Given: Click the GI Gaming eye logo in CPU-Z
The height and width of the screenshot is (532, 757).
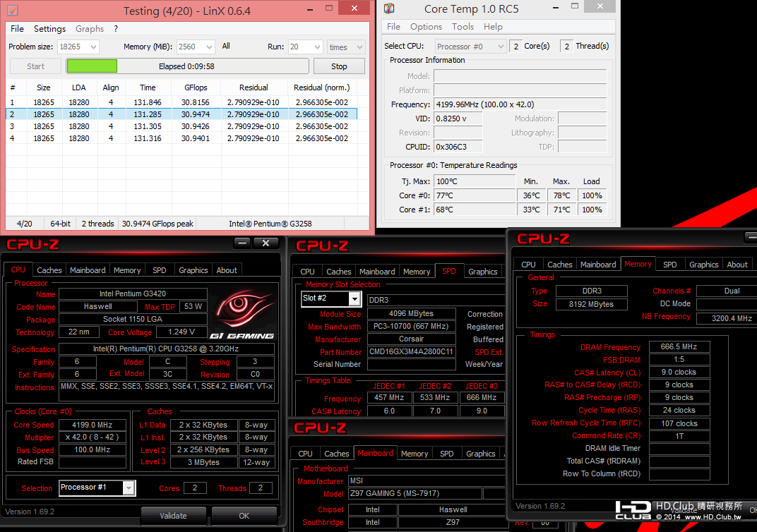Looking at the screenshot, I should click(243, 313).
